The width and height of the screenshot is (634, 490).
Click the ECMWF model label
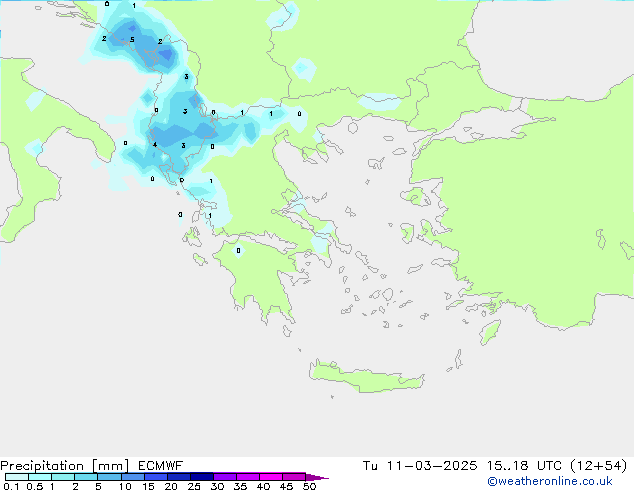160,465
